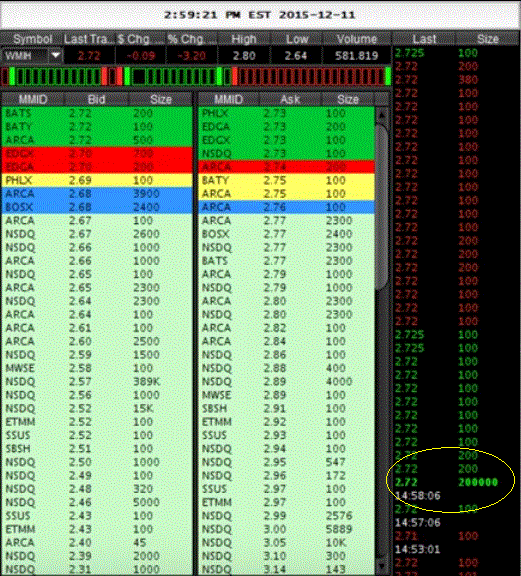521x576 pixels.
Task: Select the SBSH 2.51 bid row
Action: click(97, 449)
